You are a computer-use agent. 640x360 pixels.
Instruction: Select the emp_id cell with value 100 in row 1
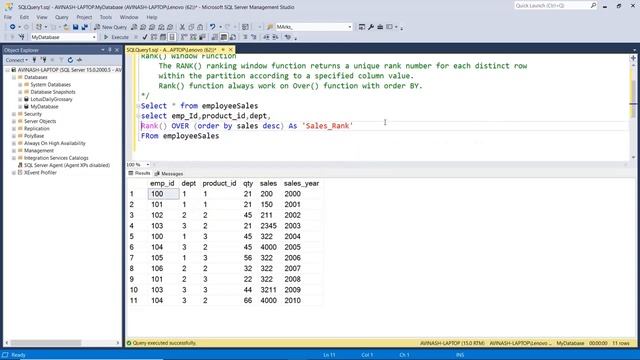(163, 194)
